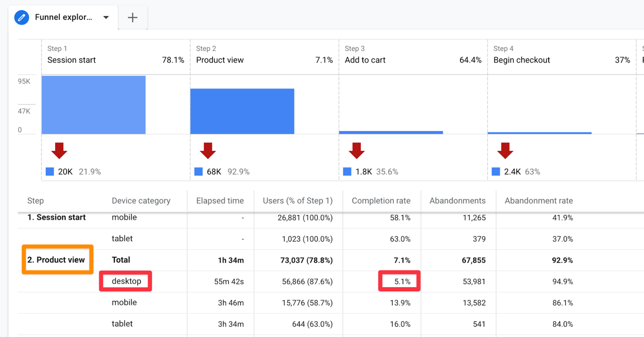Click blue legend square beside 68K
This screenshot has width=644, height=337.
199,172
